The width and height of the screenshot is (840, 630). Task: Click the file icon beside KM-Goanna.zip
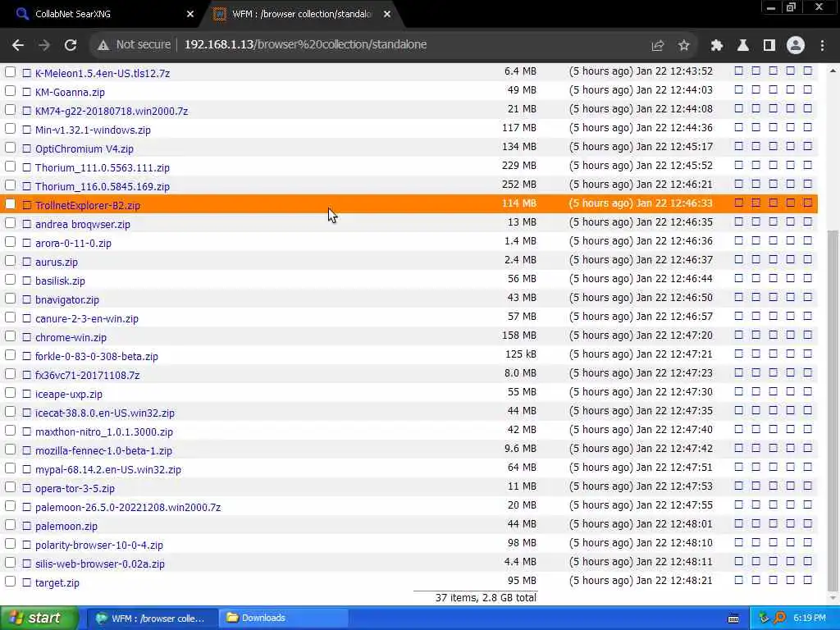tap(27, 92)
